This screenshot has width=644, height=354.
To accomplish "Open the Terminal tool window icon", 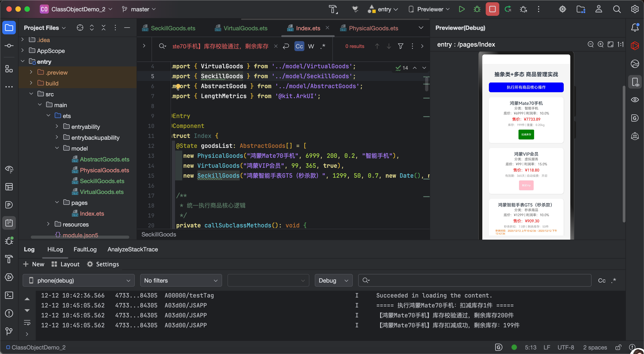I will point(9,295).
